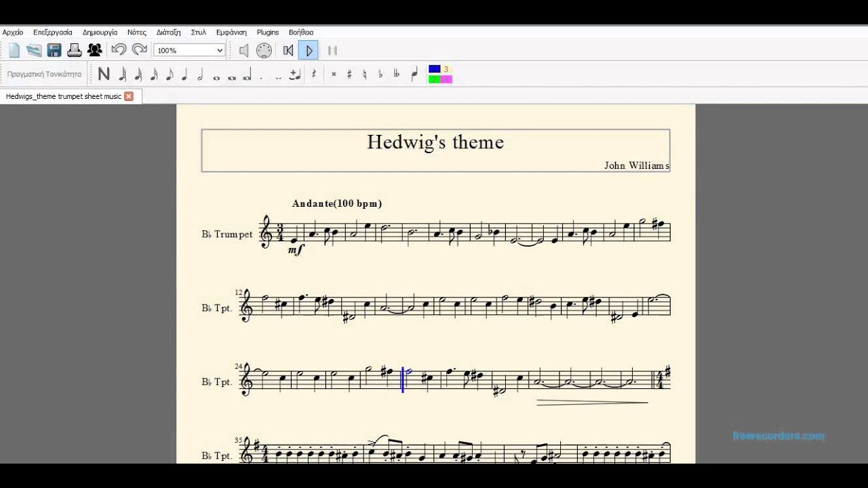Click the rest icon in note toolbar
The image size is (868, 488).
pos(313,75)
